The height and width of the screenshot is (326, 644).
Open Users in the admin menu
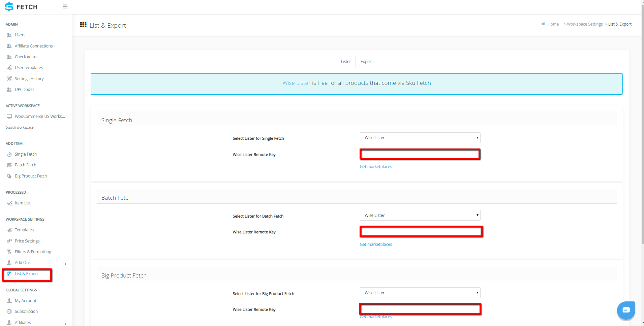click(x=20, y=35)
